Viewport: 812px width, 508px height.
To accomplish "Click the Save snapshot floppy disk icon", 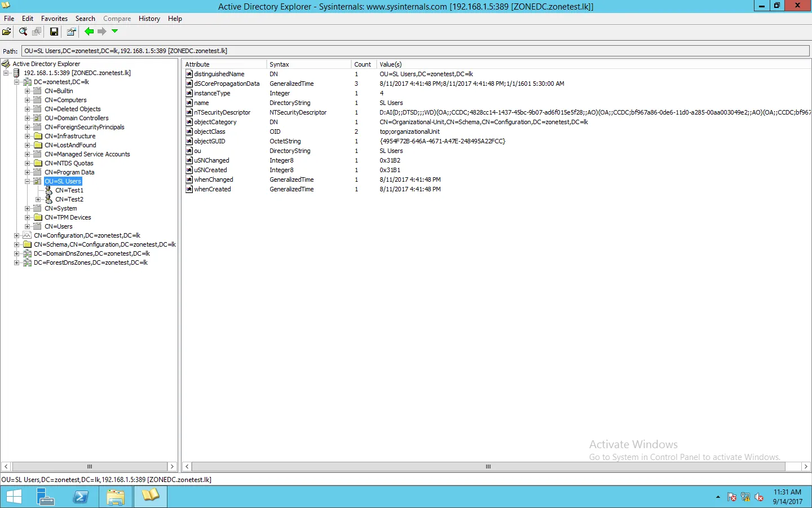I will tap(54, 32).
